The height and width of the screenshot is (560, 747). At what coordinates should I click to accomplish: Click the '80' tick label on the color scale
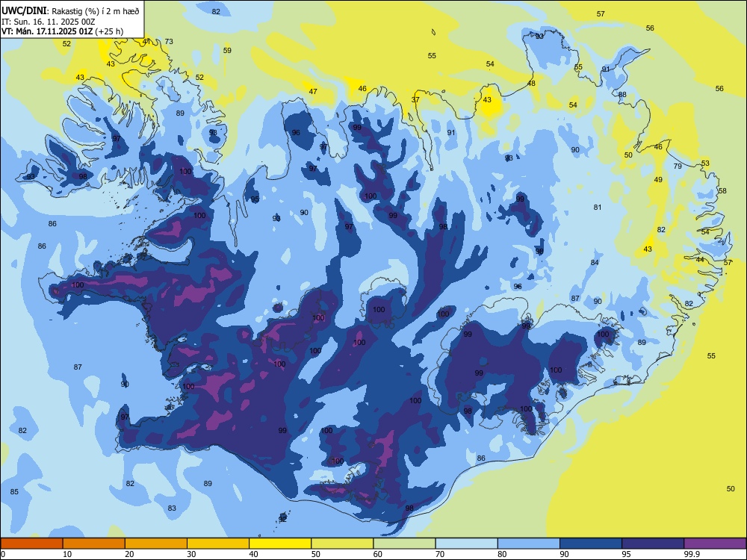click(502, 554)
